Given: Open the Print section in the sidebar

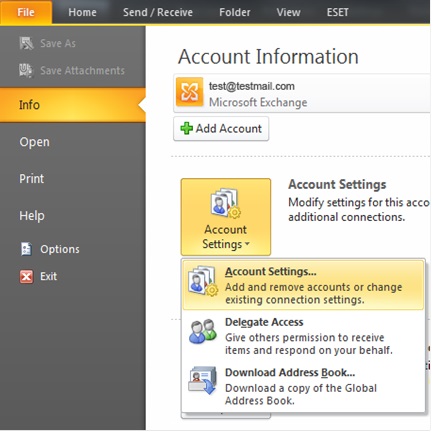Looking at the screenshot, I should pyautogui.click(x=31, y=179).
